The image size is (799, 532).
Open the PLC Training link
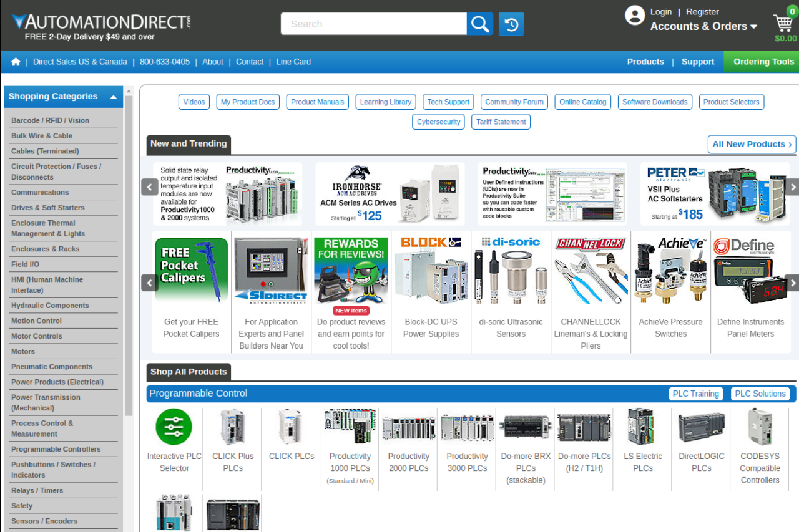click(695, 394)
